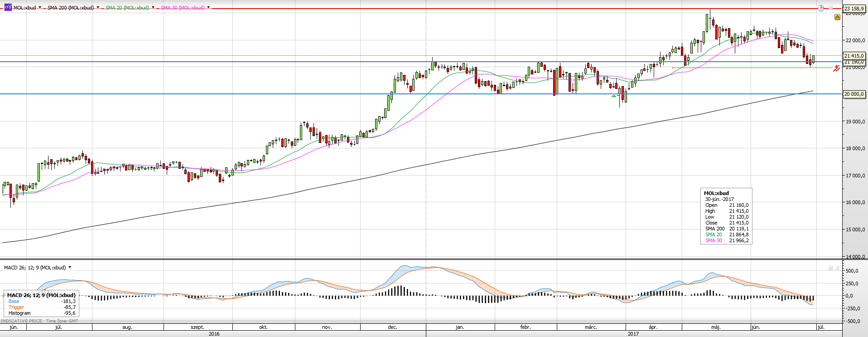This screenshot has width=868, height=337.
Task: Click the aug. month label on time axis
Action: click(x=127, y=327)
